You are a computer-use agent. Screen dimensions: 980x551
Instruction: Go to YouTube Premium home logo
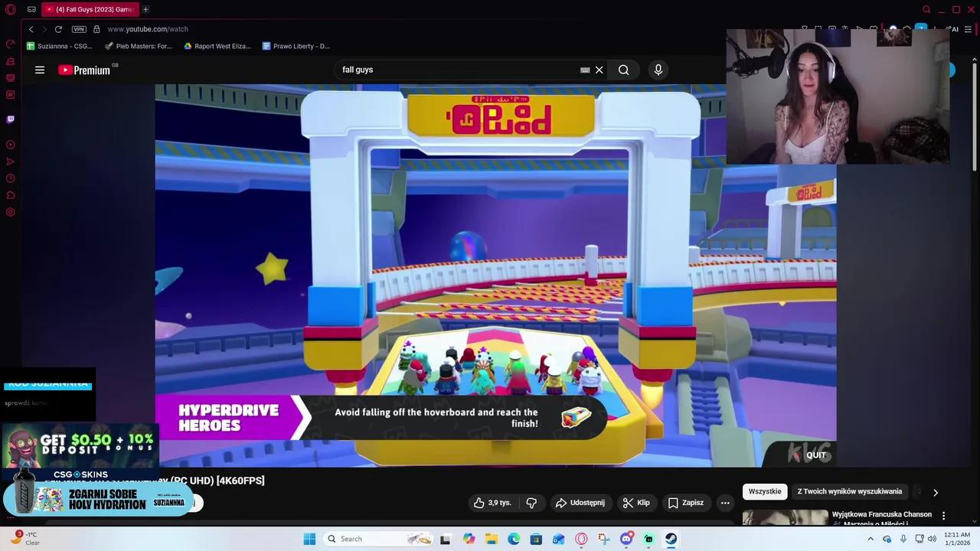(x=86, y=70)
